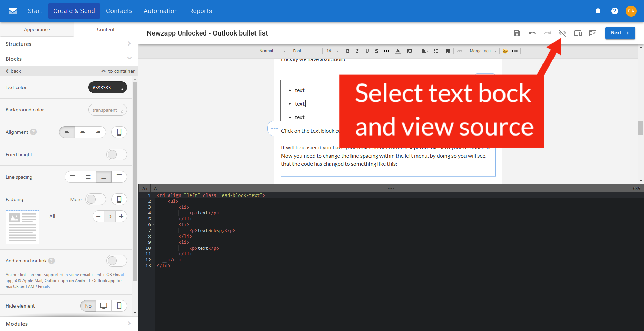Insert emoji using smiley icon
This screenshot has height=331, width=644.
(x=505, y=51)
